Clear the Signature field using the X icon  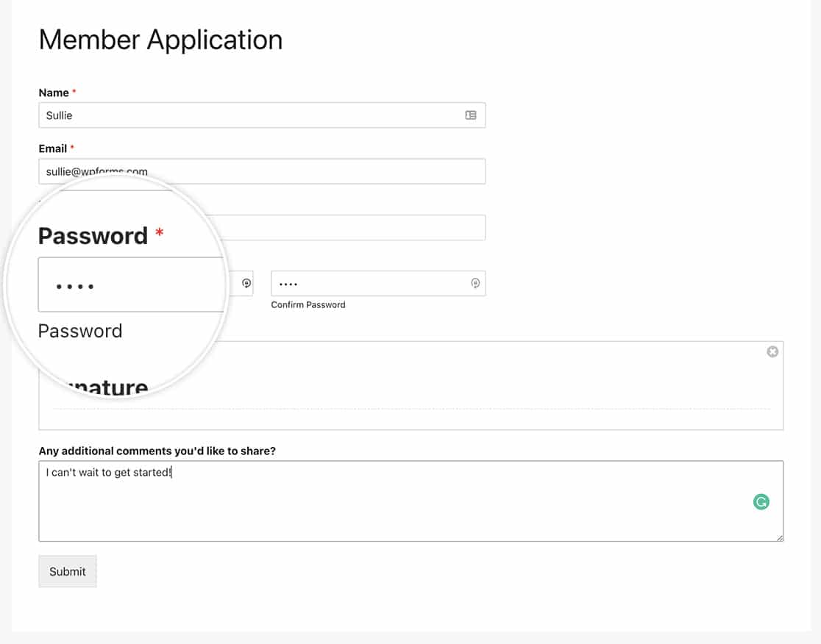pos(772,351)
